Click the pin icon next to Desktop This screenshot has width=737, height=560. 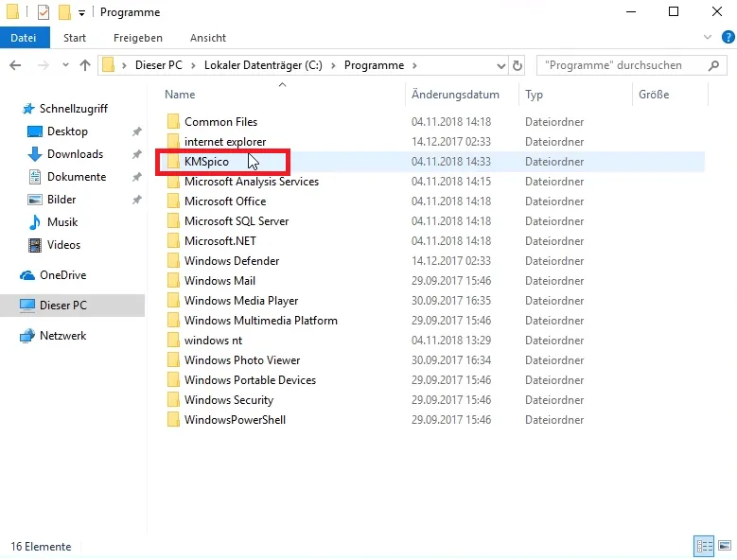pos(136,131)
